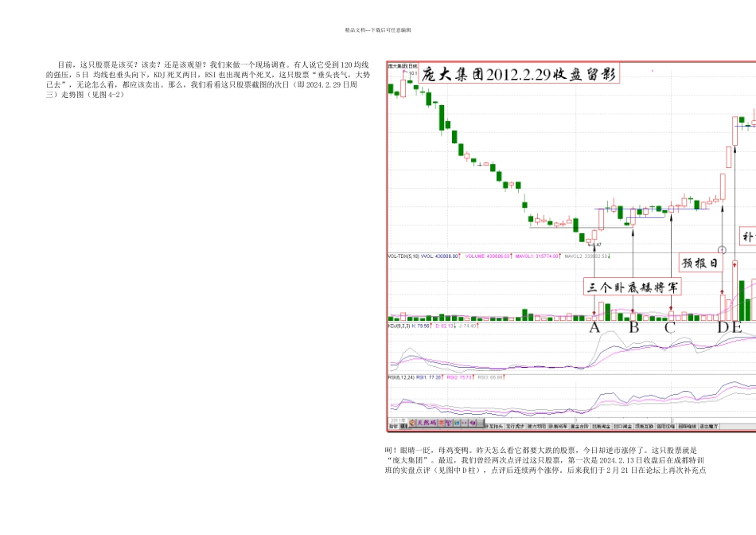Click the paragraph line starting with '呵！眼睛一眨'
The width and height of the screenshot is (756, 535).
541,450
